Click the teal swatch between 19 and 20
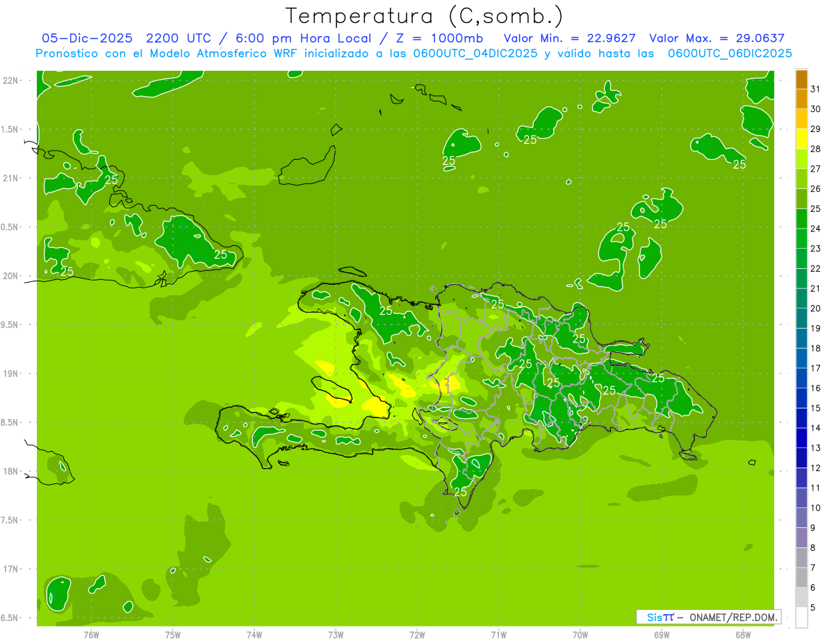The height and width of the screenshot is (644, 834). click(x=801, y=319)
